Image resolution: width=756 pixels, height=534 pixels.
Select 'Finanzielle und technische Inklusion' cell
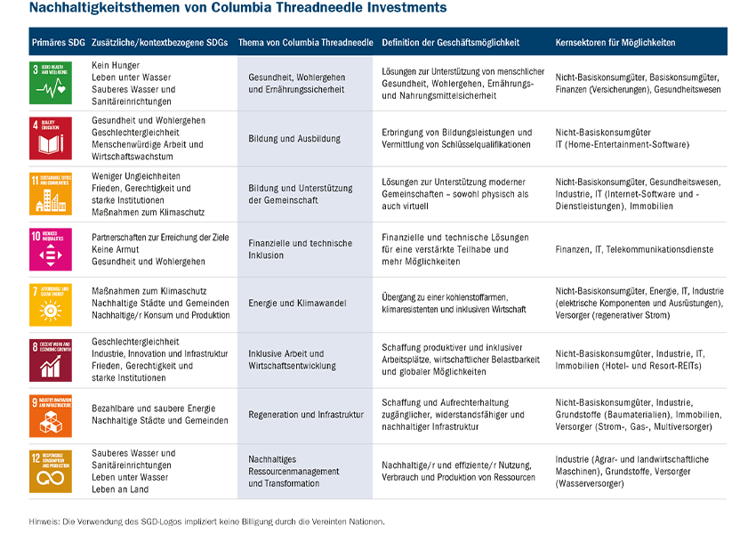pyautogui.click(x=305, y=249)
